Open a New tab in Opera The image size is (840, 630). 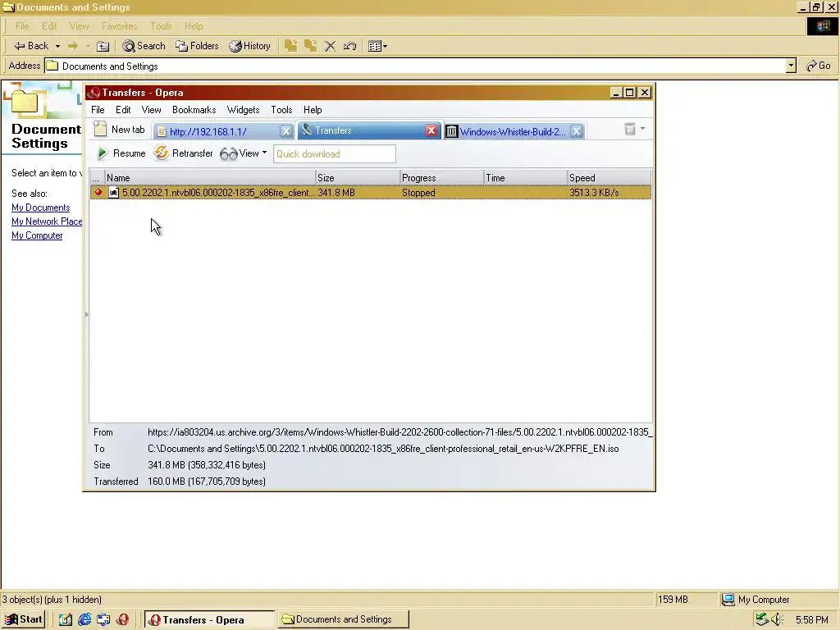pos(120,130)
